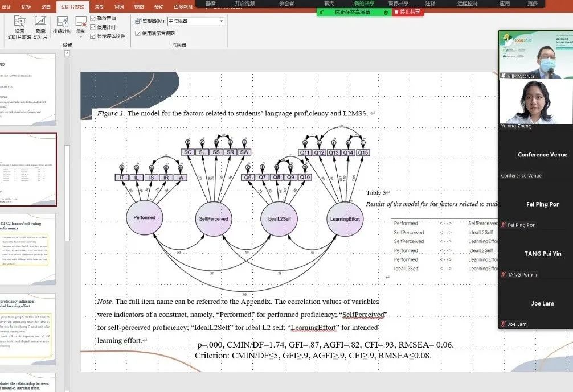Click the monitor icon beside 监视器(M)
573x392 pixels.
tap(138, 22)
